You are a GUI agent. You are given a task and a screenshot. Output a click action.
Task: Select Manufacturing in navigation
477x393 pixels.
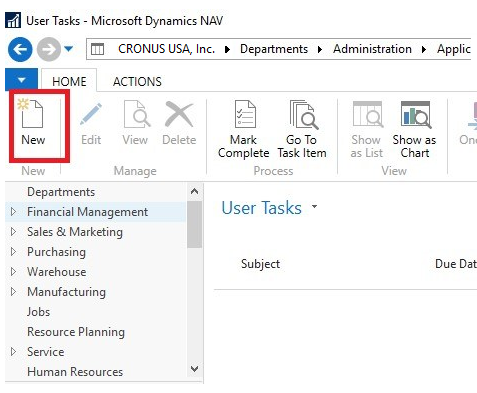click(x=66, y=292)
